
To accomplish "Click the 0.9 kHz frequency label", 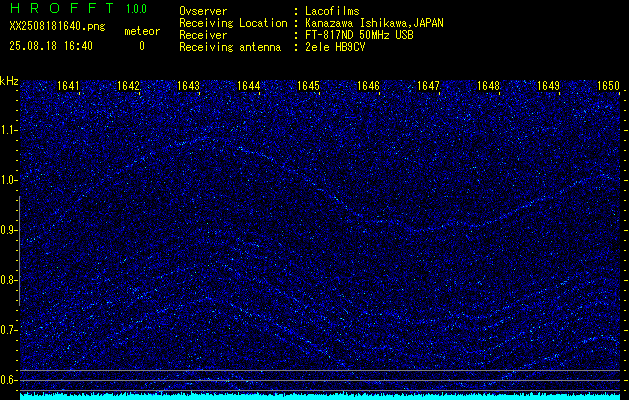I will tap(8, 230).
